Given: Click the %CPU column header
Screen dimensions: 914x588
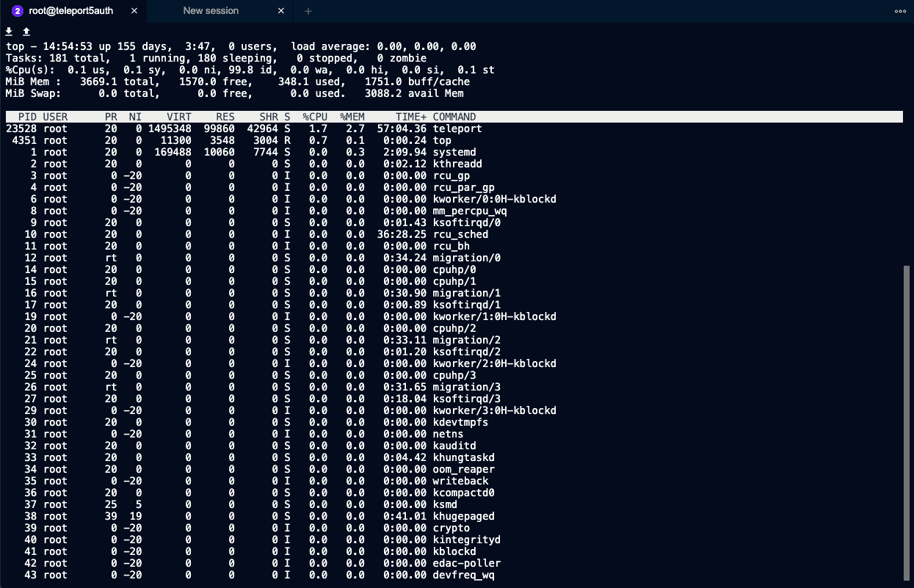Looking at the screenshot, I should point(315,116).
